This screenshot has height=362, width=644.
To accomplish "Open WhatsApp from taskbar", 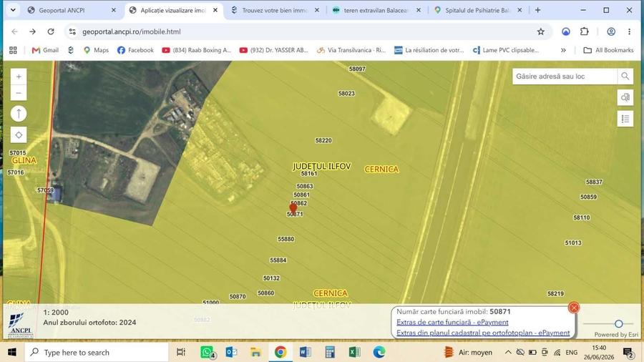I will click(208, 352).
